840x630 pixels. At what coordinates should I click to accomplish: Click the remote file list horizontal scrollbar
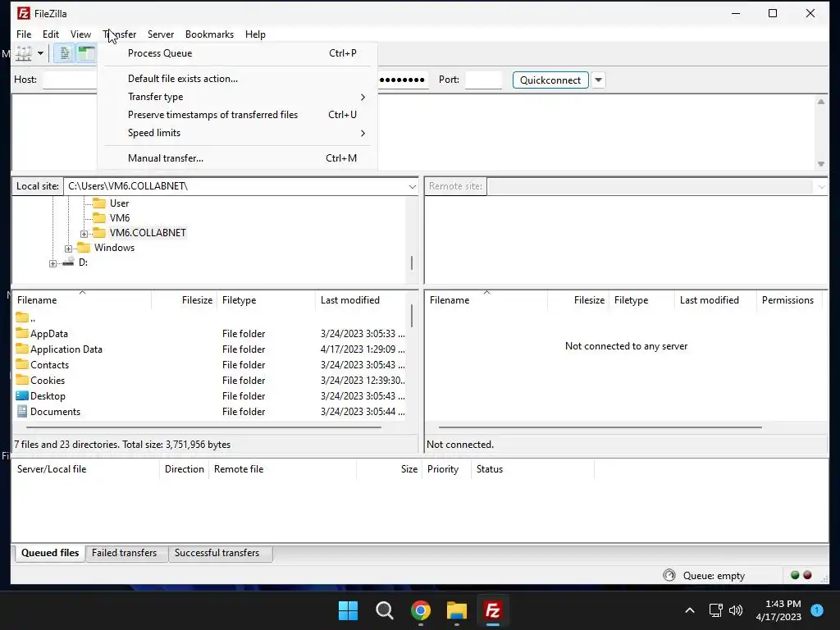click(x=600, y=427)
